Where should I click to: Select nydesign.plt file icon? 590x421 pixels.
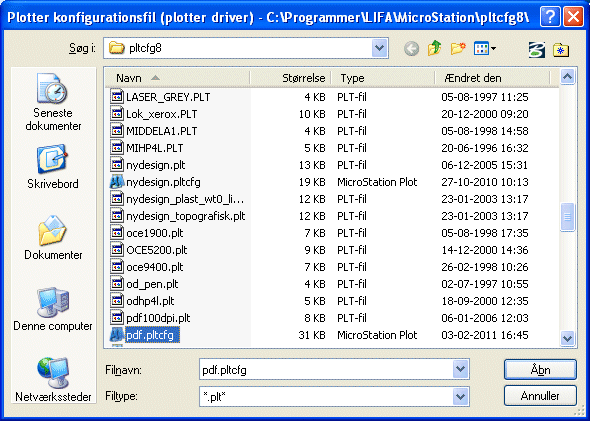click(x=117, y=164)
